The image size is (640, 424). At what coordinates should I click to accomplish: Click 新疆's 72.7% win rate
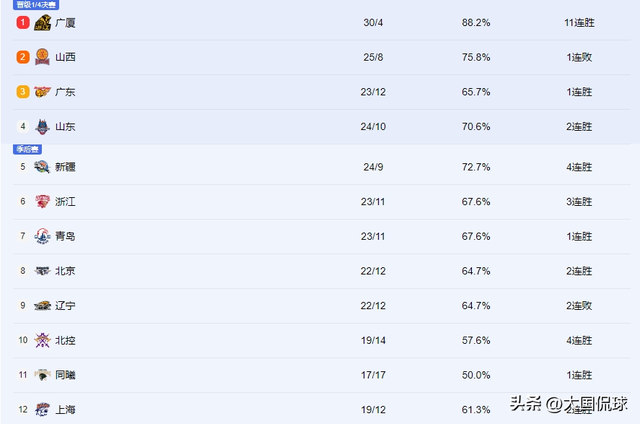475,167
